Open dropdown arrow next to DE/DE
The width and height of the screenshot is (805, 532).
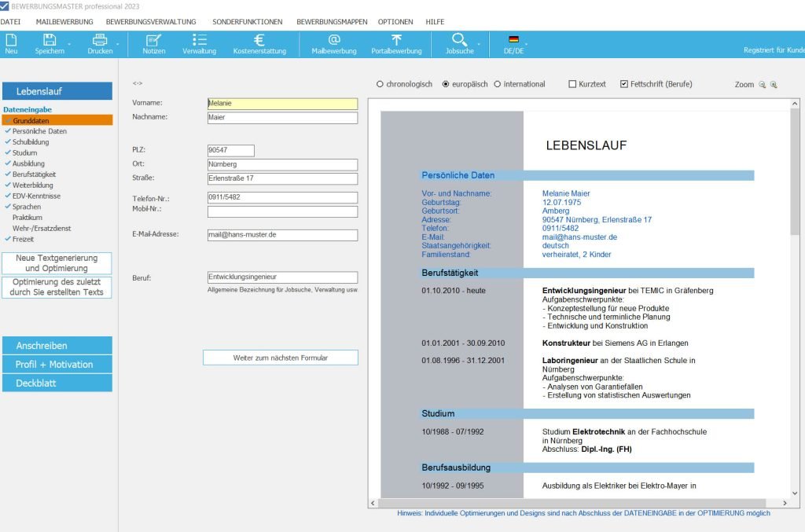point(526,45)
